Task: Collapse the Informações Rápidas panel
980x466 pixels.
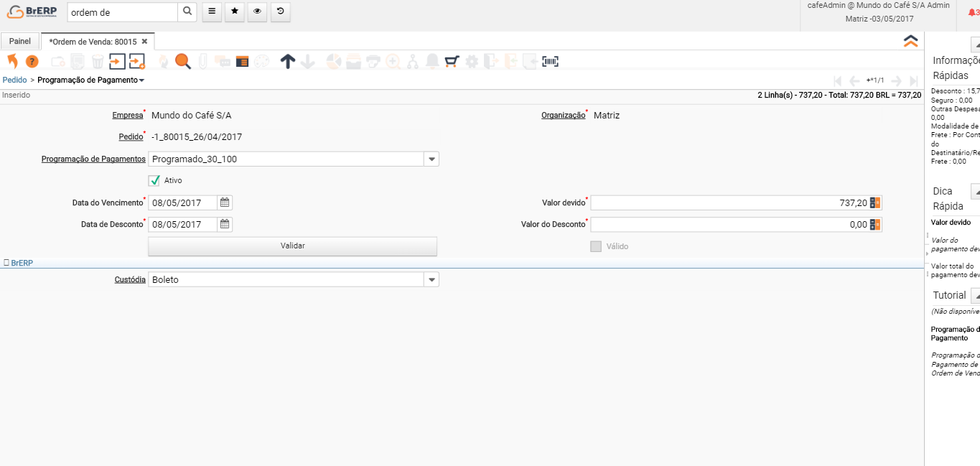Action: (x=976, y=45)
